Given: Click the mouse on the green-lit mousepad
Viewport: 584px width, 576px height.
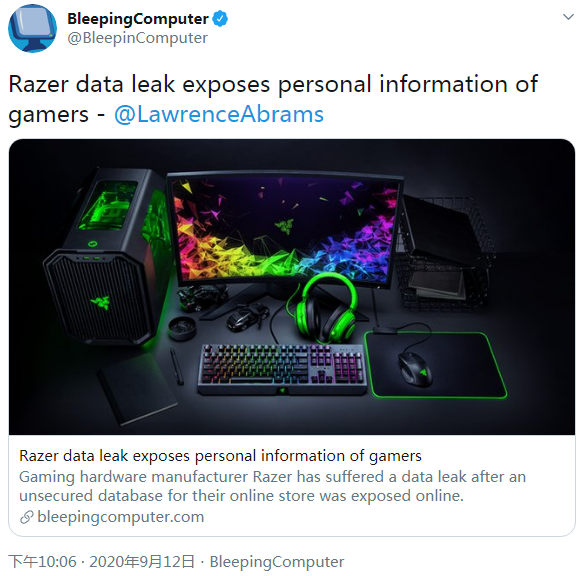Looking at the screenshot, I should 415,369.
